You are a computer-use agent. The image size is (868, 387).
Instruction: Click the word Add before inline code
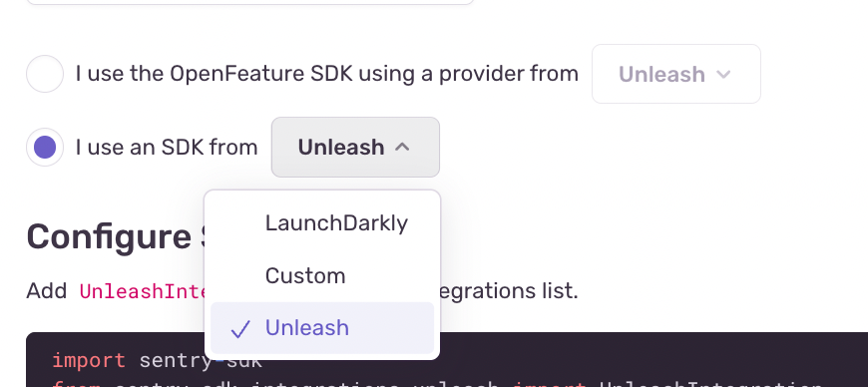[x=47, y=291]
